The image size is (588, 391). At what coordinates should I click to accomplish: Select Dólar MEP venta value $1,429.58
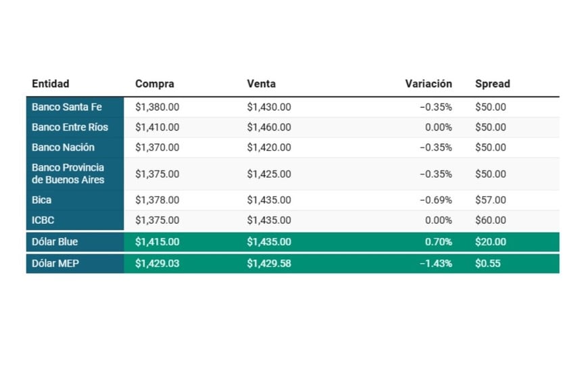[x=269, y=264]
